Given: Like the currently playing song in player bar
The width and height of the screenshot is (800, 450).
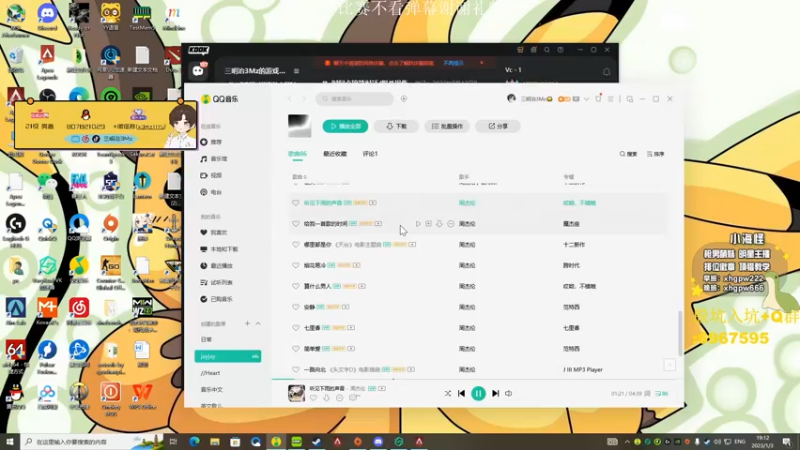Looking at the screenshot, I should pos(313,398).
